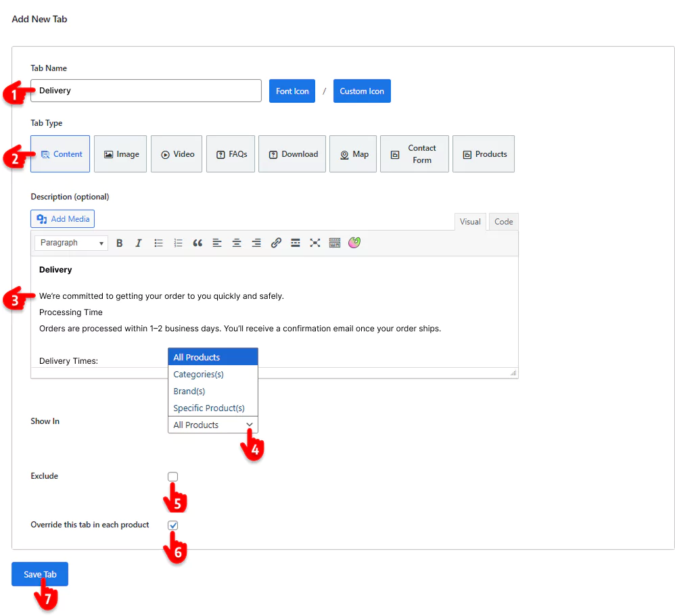The width and height of the screenshot is (675, 616).
Task: Choose Categories(s) option in list
Action: (x=212, y=374)
